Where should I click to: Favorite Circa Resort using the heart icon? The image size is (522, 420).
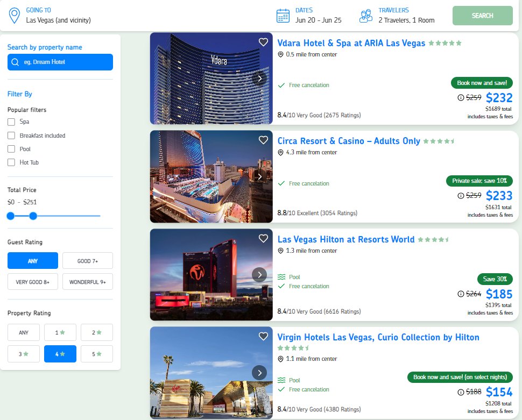click(x=263, y=140)
